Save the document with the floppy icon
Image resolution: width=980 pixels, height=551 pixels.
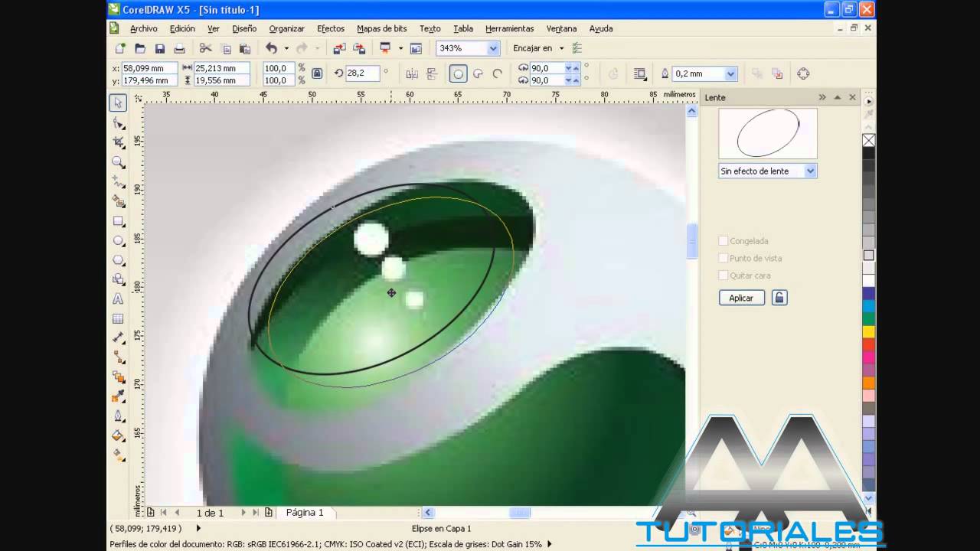[160, 48]
